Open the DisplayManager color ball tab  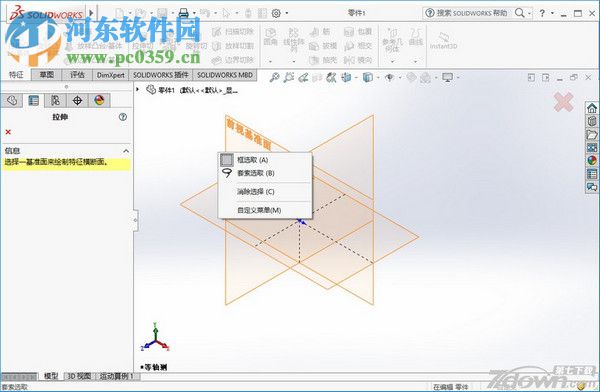pos(99,101)
